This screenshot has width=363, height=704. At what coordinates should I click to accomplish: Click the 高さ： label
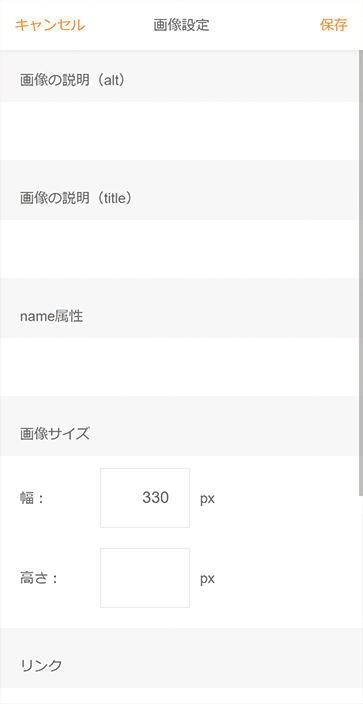pos(39,579)
